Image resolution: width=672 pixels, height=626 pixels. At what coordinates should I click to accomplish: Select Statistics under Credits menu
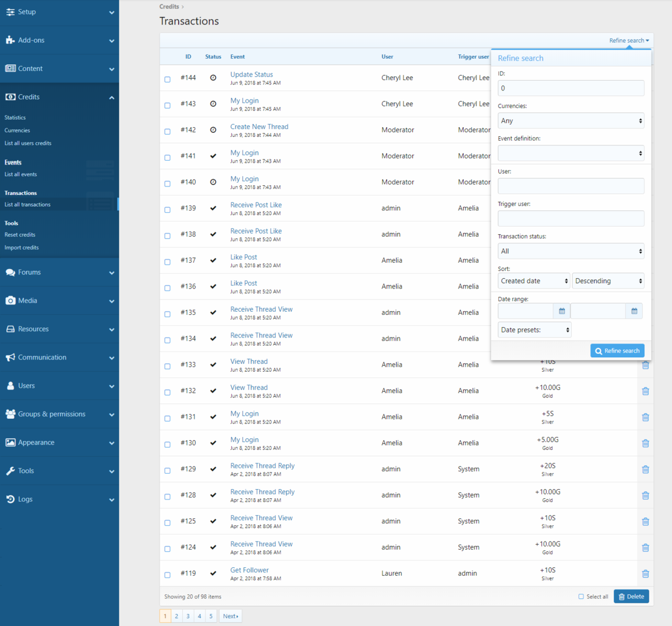15,117
